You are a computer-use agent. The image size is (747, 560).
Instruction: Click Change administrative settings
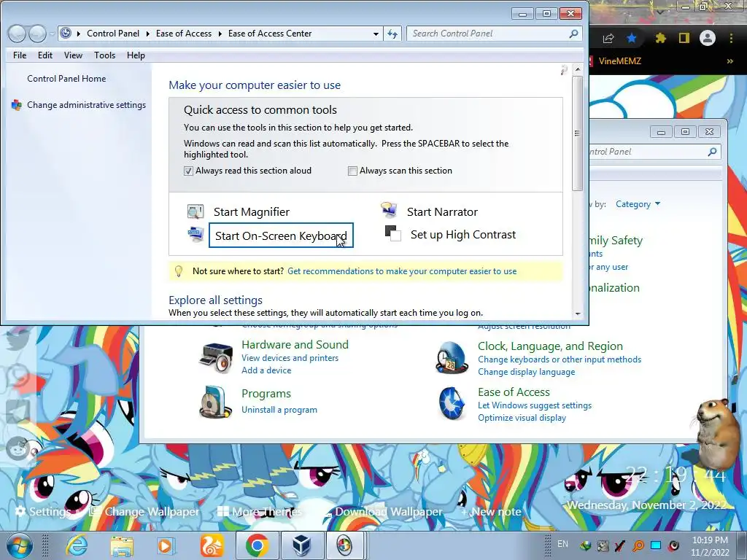tap(86, 105)
